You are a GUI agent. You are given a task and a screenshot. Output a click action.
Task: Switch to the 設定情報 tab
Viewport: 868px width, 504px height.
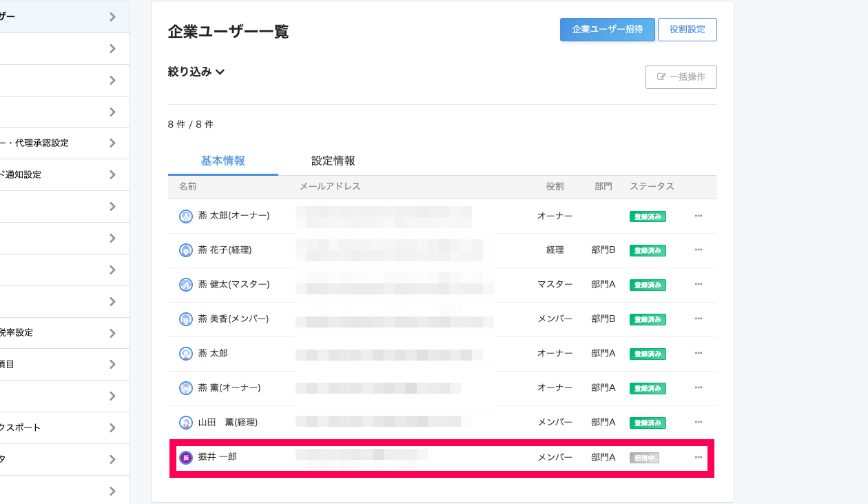[333, 161]
